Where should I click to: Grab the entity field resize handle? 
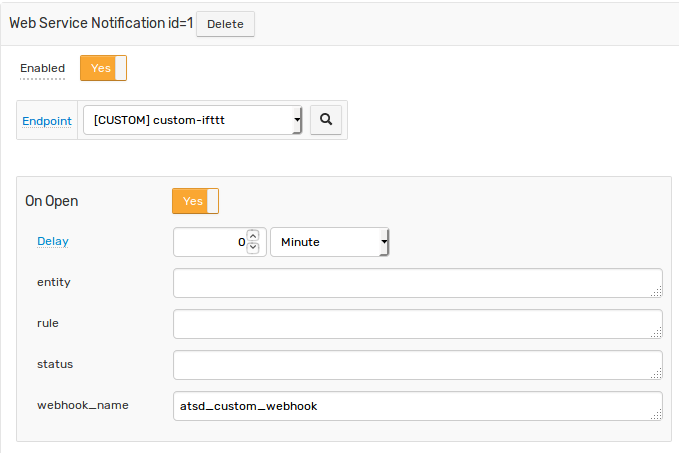point(656,291)
